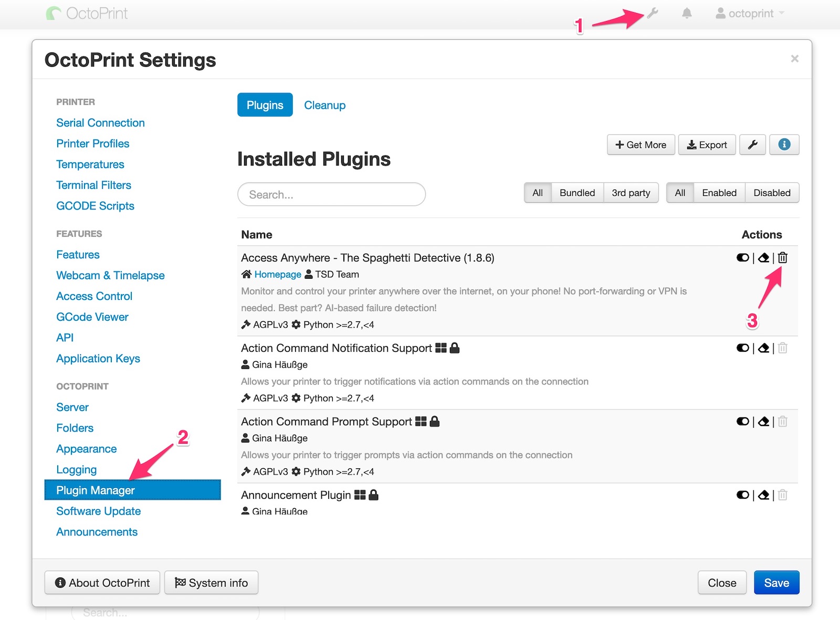Screen dimensions: 840x620
Task: Clean up Action Command Prompt Support data
Action: [x=763, y=422]
